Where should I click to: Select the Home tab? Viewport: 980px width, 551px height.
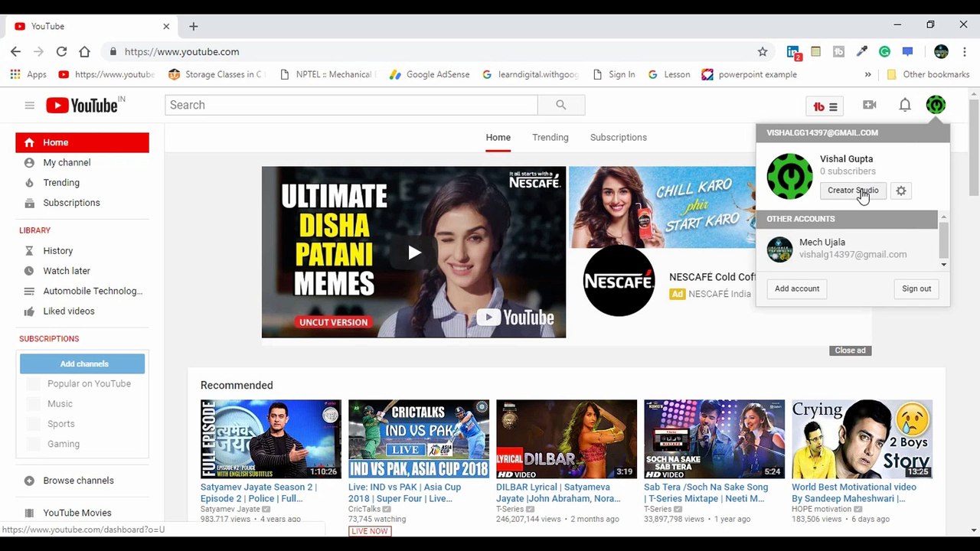[x=498, y=138]
